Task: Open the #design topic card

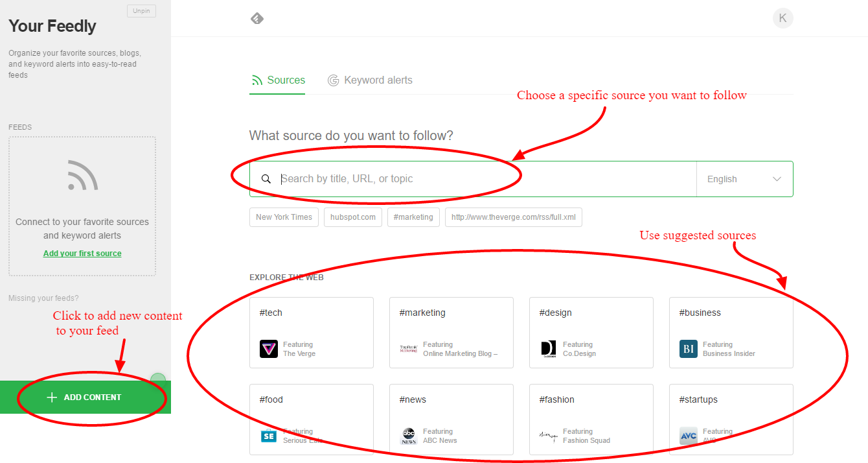Action: tap(591, 333)
